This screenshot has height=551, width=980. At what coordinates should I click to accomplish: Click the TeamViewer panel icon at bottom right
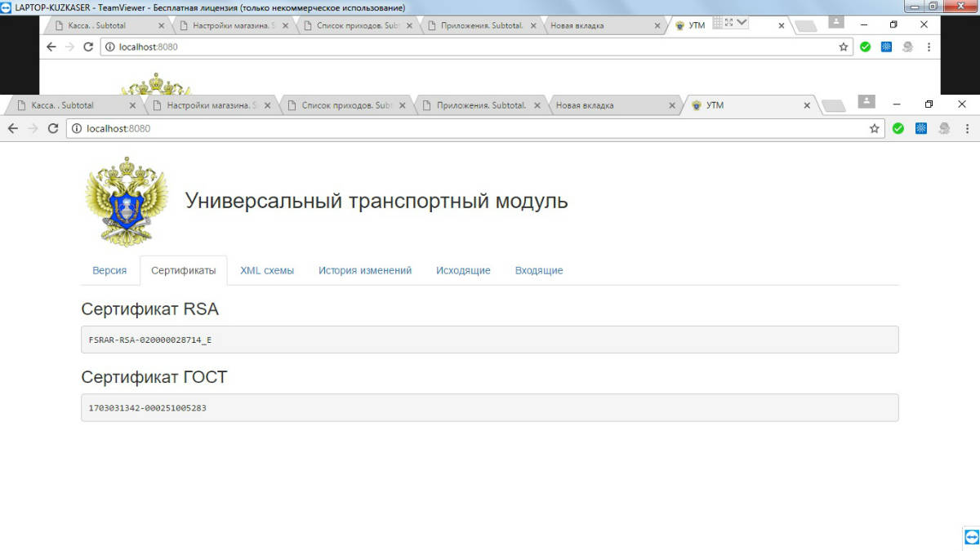click(x=971, y=536)
